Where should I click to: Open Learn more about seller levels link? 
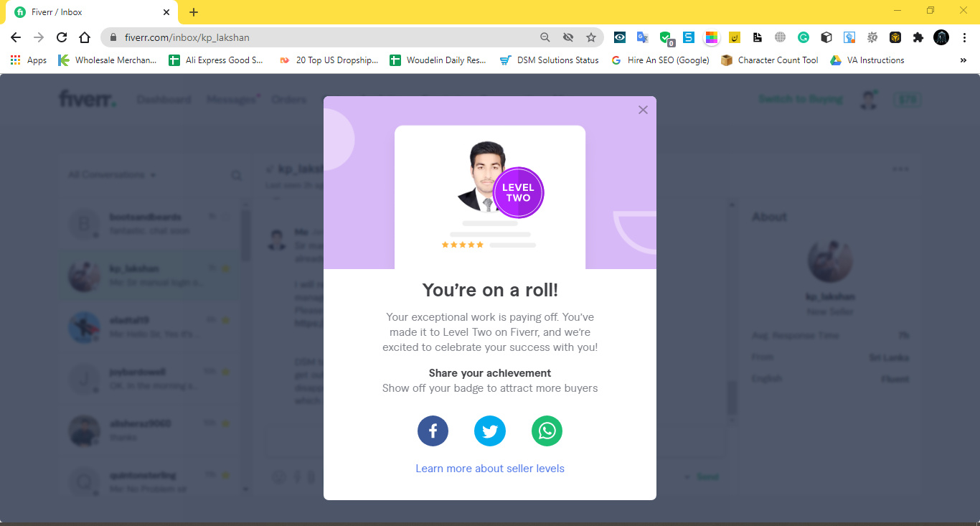coord(490,469)
